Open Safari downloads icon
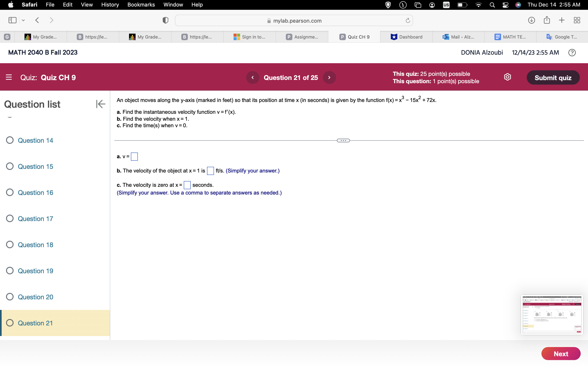Image resolution: width=588 pixels, height=367 pixels. click(x=531, y=20)
